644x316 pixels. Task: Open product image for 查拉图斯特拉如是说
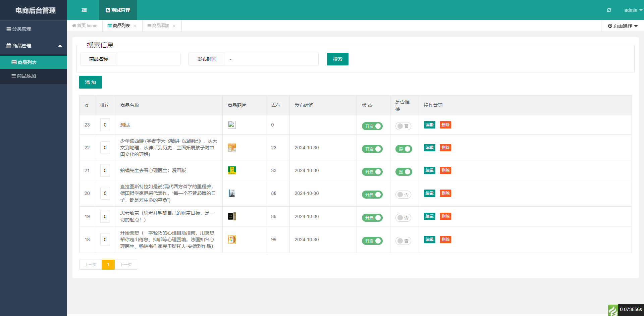click(x=232, y=193)
